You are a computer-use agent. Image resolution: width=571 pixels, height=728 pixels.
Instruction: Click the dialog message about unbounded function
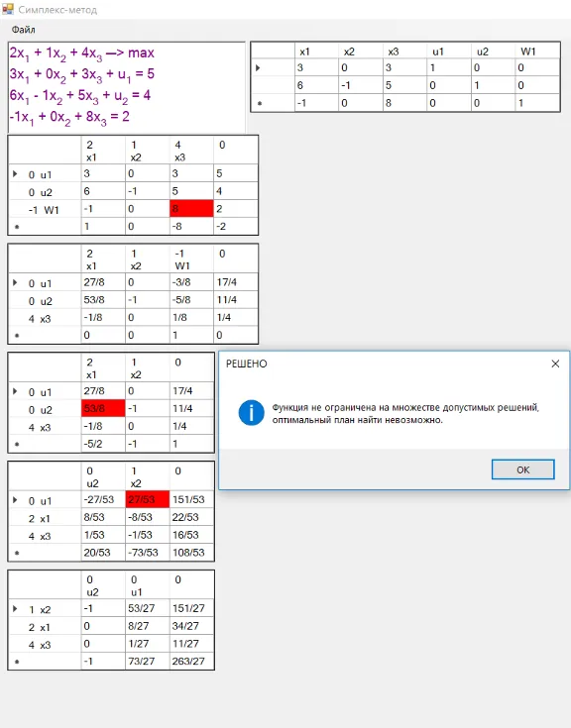click(405, 414)
